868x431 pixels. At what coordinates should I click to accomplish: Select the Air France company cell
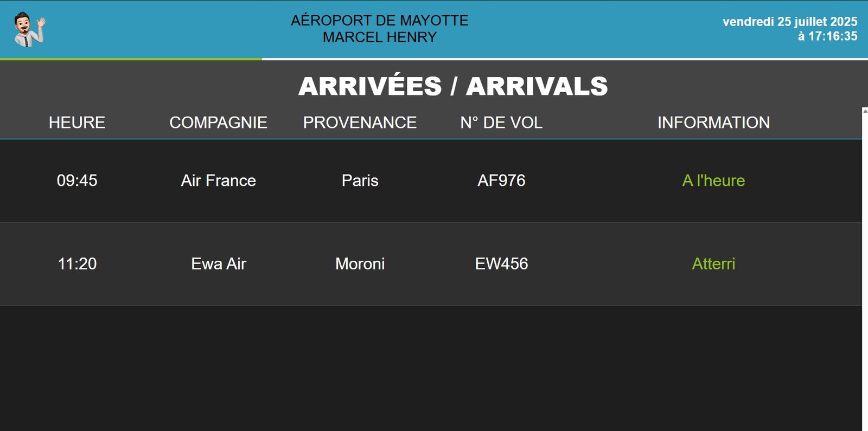(218, 181)
